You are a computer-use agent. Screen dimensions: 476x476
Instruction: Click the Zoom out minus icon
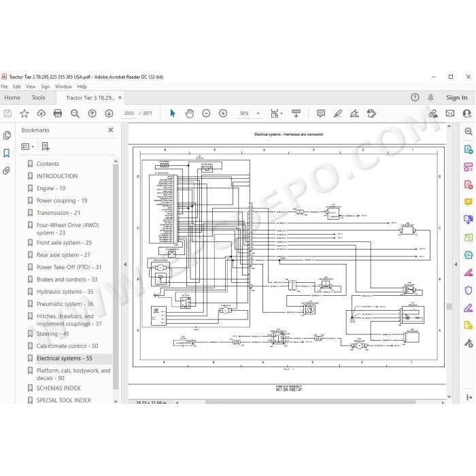[x=206, y=114]
